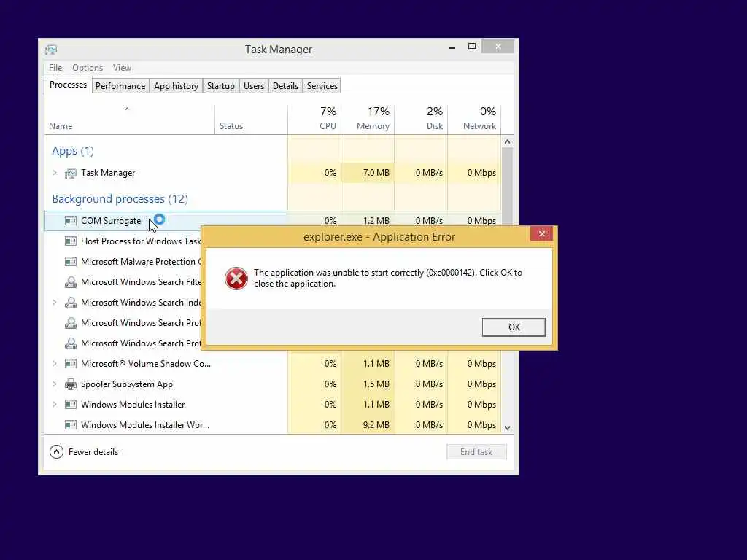Click the 7.0 MB memory cell
The image size is (747, 560).
pos(368,173)
